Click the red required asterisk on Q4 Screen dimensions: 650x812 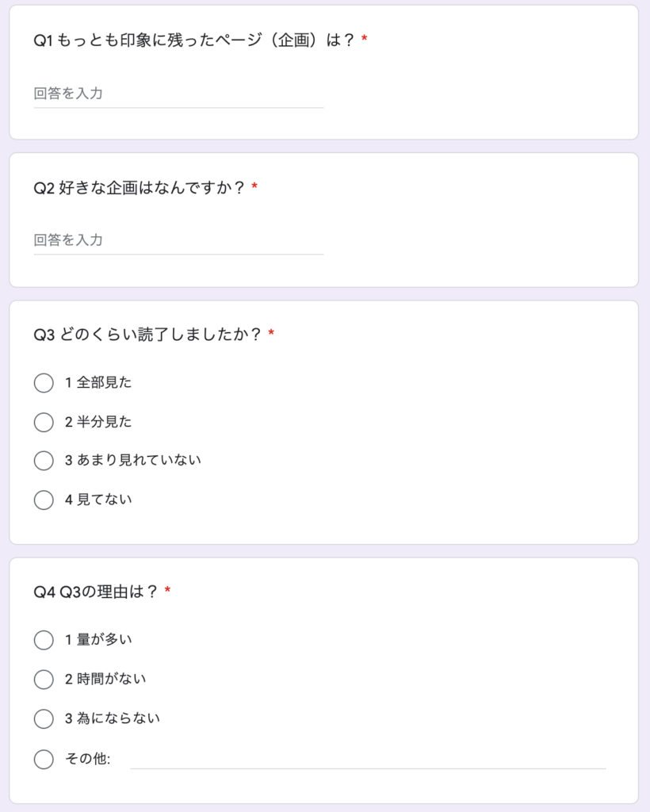coord(167,590)
